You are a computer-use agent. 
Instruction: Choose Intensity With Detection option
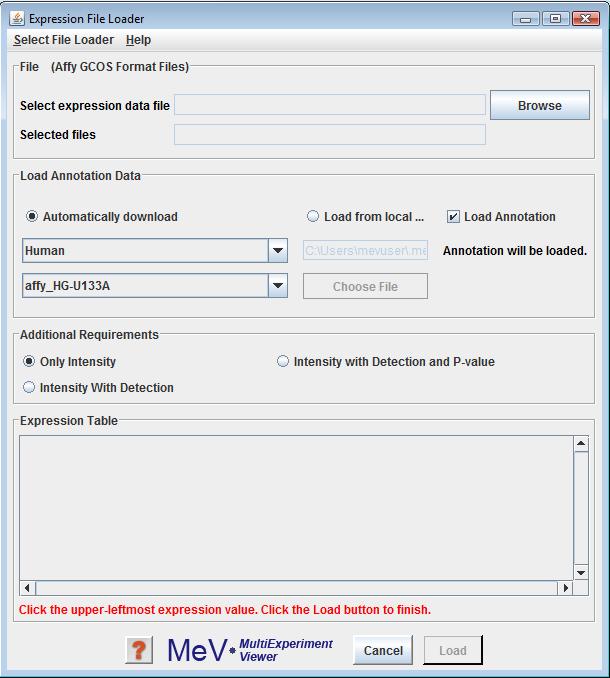pyautogui.click(x=30, y=388)
